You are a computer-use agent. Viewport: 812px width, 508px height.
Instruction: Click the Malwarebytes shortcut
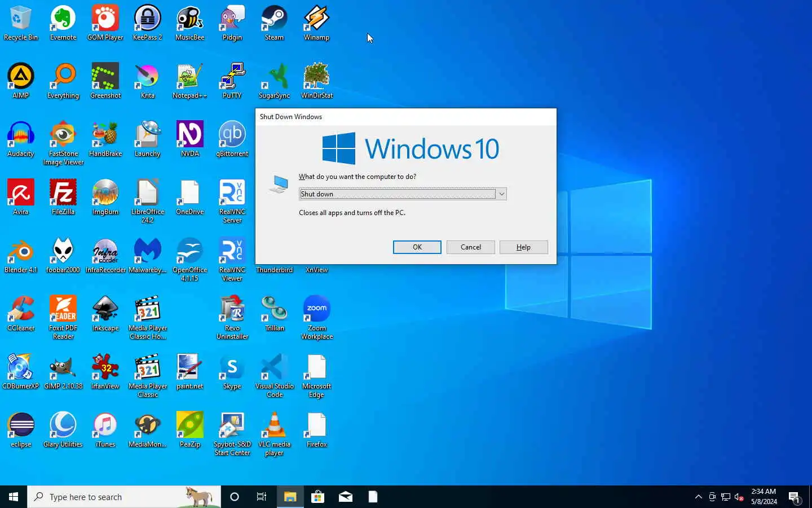pos(148,256)
